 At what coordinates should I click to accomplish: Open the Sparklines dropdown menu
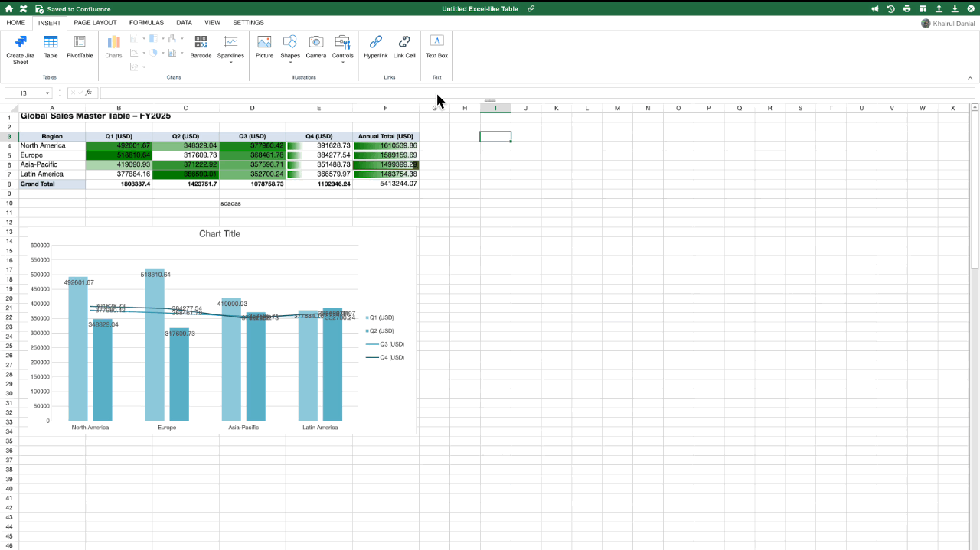[x=230, y=62]
